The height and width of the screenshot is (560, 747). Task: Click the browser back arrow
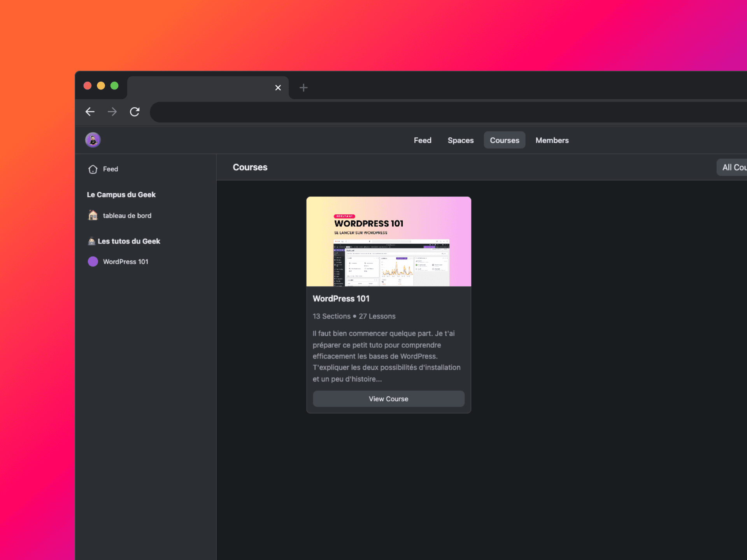(90, 112)
